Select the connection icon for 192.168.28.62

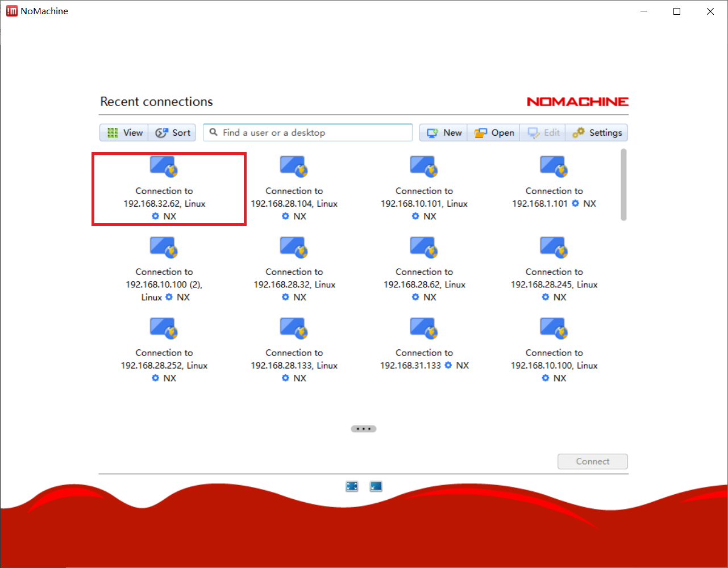tap(425, 247)
